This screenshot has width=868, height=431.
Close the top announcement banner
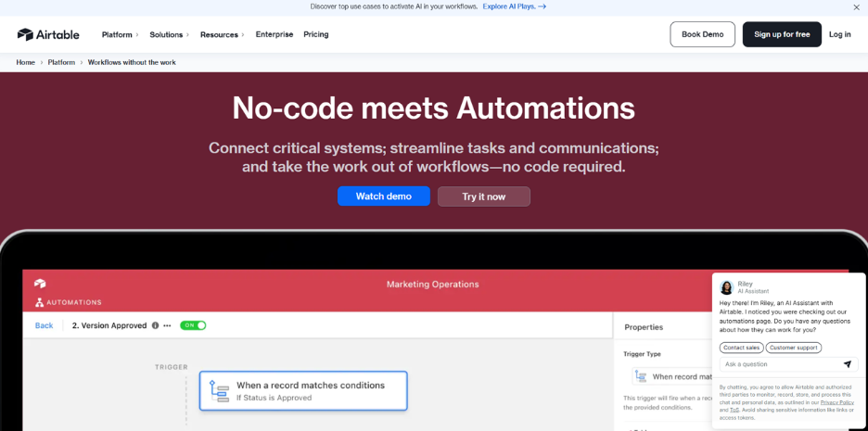[x=856, y=7]
